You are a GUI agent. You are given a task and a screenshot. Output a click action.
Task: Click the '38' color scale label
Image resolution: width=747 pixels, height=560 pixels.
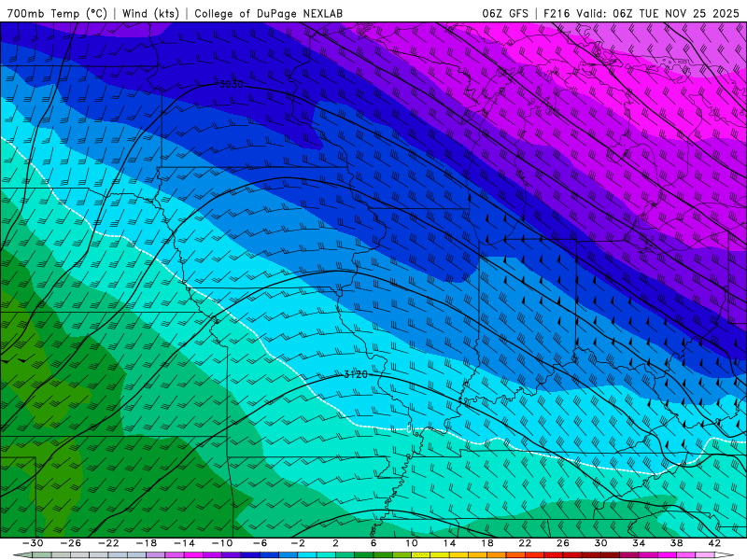[676, 543]
